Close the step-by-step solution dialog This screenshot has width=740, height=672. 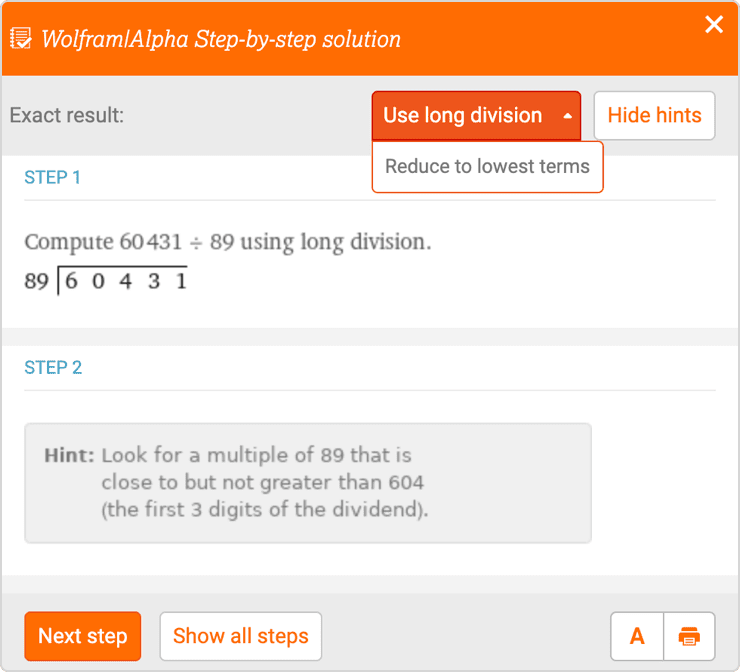click(714, 25)
